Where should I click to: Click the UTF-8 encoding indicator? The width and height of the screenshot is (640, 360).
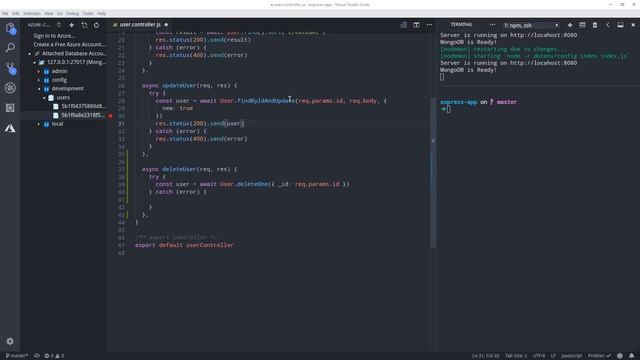(x=539, y=356)
